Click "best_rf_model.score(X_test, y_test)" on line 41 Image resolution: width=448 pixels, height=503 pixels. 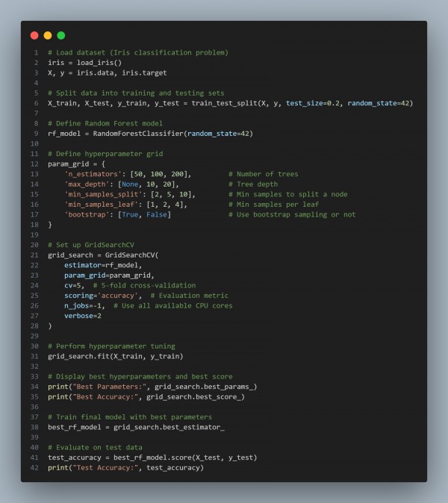tap(185, 457)
